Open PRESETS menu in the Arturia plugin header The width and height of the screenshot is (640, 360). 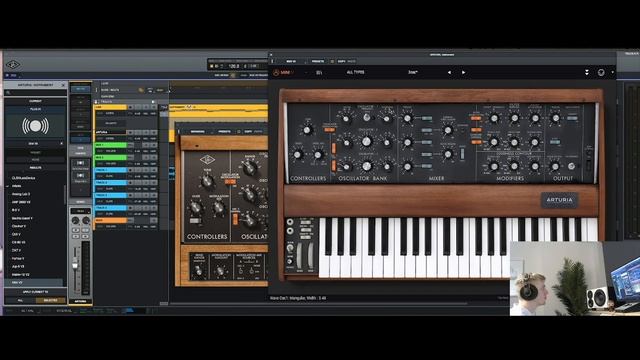coord(318,61)
